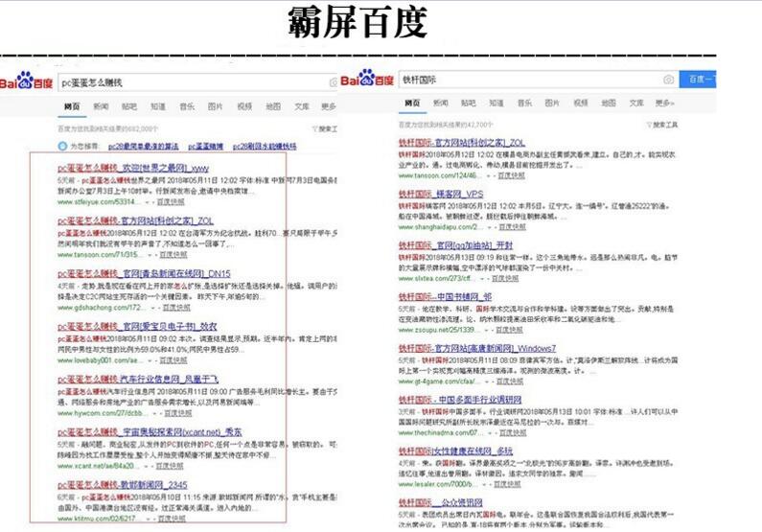Switch to 贴吧 tab on the left page

[x=129, y=106]
